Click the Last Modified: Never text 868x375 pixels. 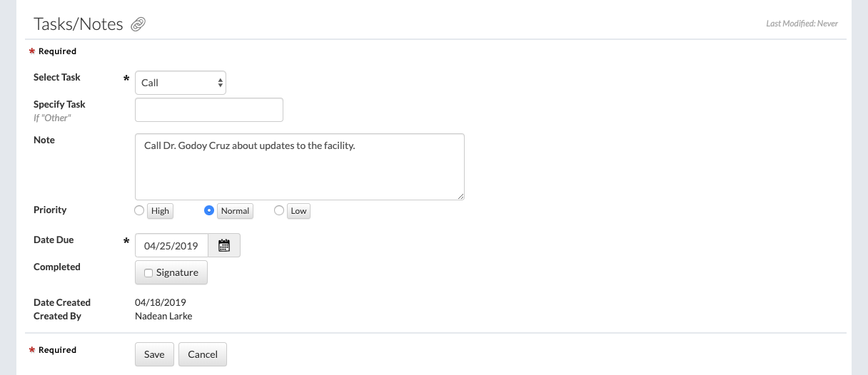[802, 24]
